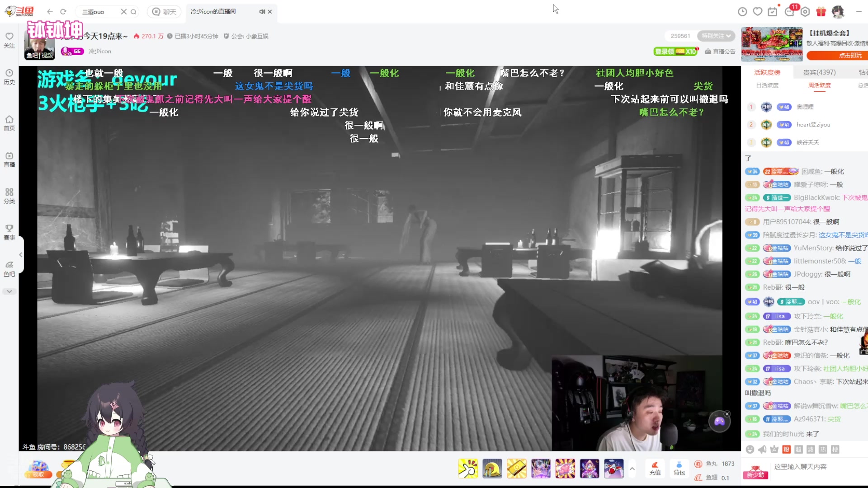The height and width of the screenshot is (488, 868).
Task: Open the 挂机爆全套 ad banner image
Action: point(772,44)
